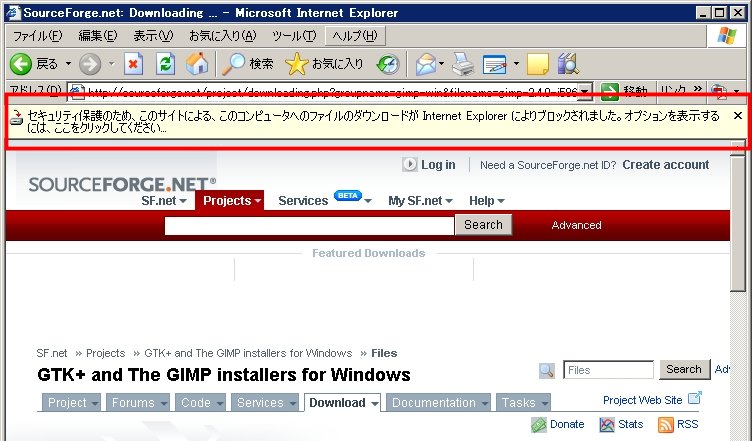The width and height of the screenshot is (752, 441).
Task: Open the お気に入り(A) menu
Action: pyautogui.click(x=223, y=36)
